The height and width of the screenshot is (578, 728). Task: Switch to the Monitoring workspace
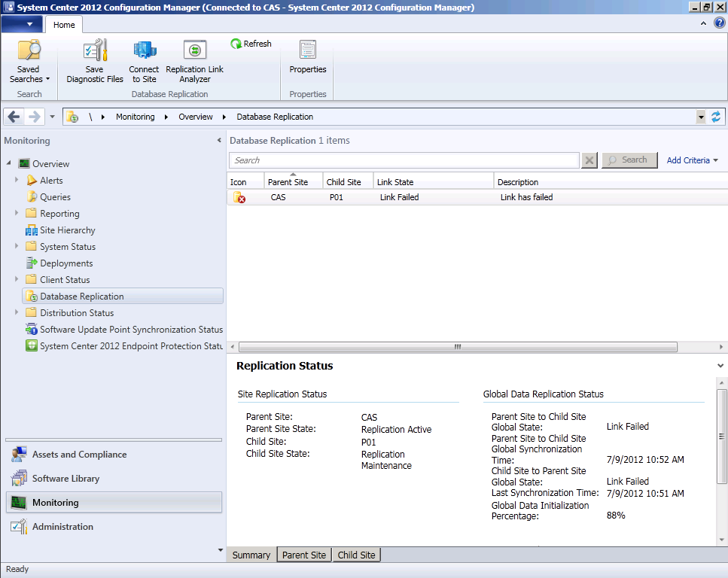[114, 502]
